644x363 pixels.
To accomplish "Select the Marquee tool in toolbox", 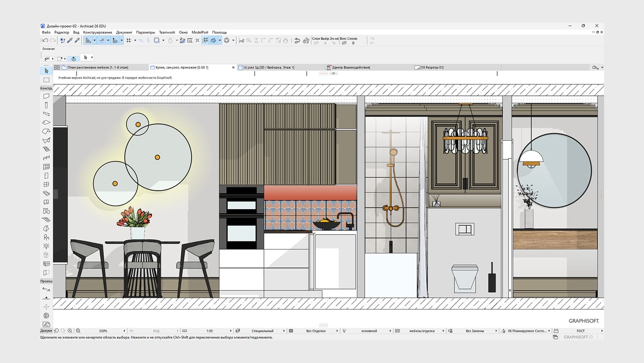I will coord(46,80).
